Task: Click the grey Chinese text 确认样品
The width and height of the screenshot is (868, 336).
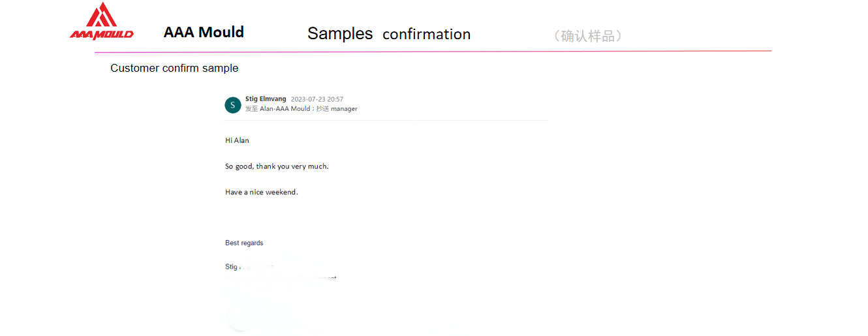Action: (587, 37)
